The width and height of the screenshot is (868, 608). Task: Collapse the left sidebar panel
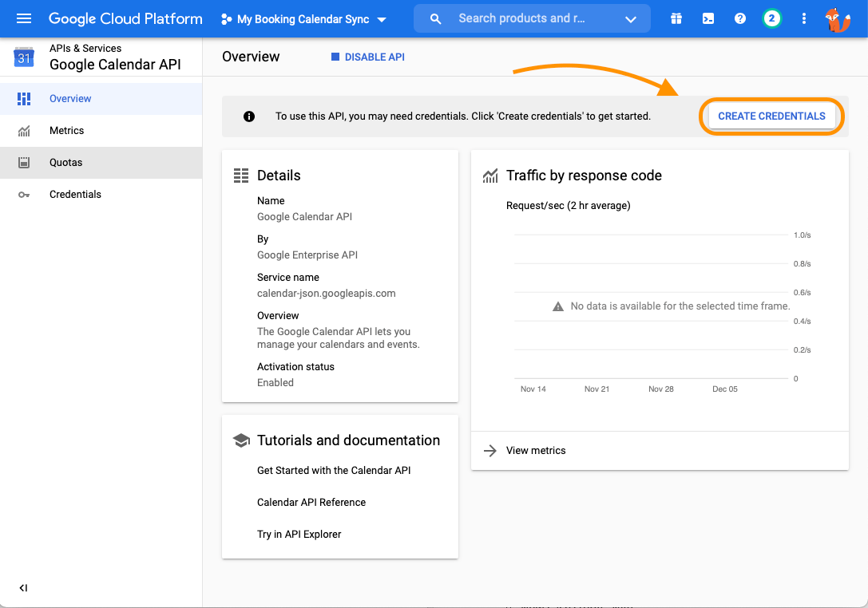click(x=23, y=588)
